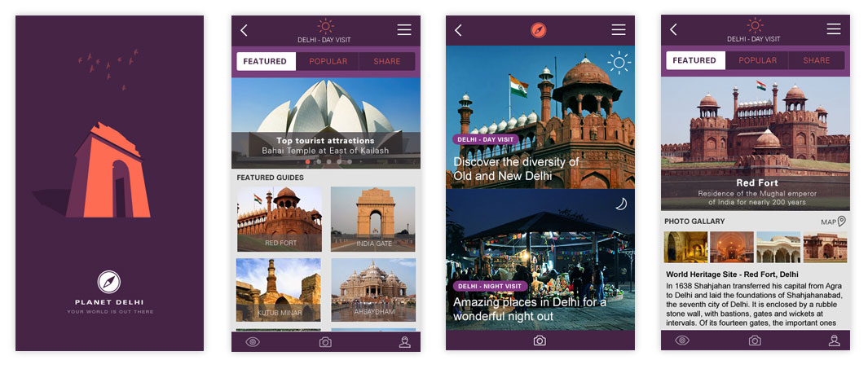868x369 pixels.
Task: Open hamburger menu on Featured Guides screen
Action: click(404, 30)
